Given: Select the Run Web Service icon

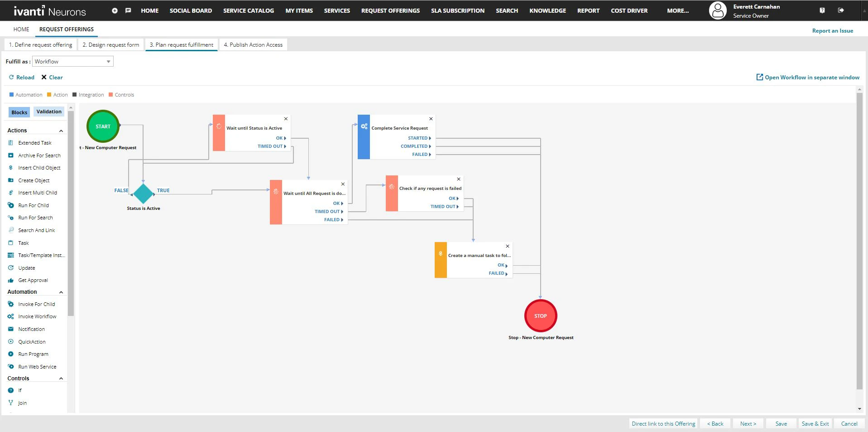Looking at the screenshot, I should [x=10, y=367].
